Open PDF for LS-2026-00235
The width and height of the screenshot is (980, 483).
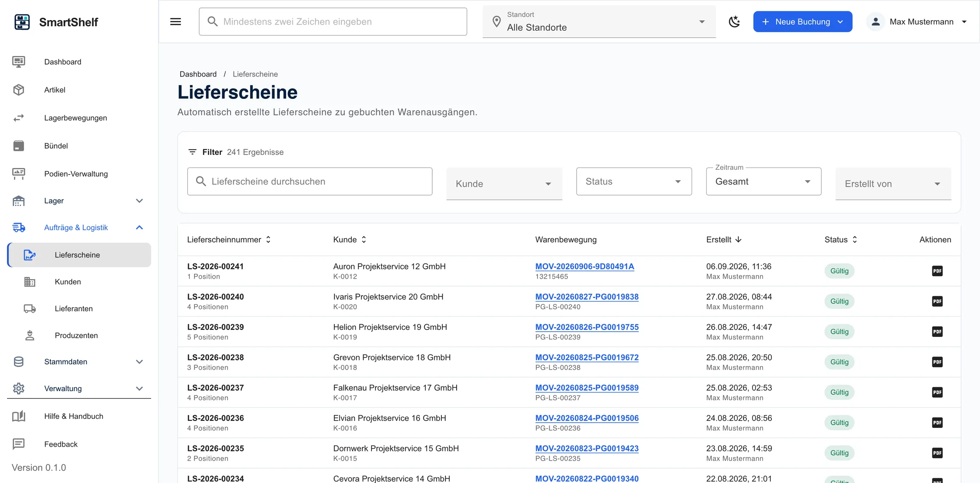[x=937, y=453]
